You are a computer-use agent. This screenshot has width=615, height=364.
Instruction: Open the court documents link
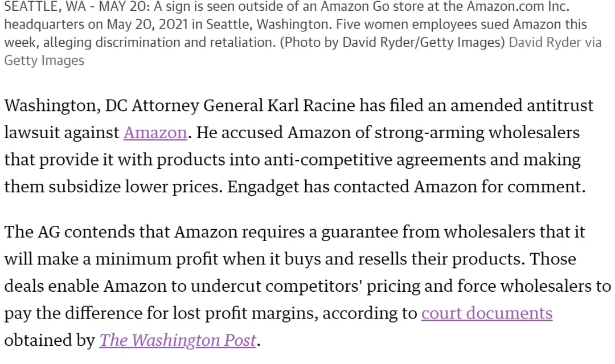point(487,313)
